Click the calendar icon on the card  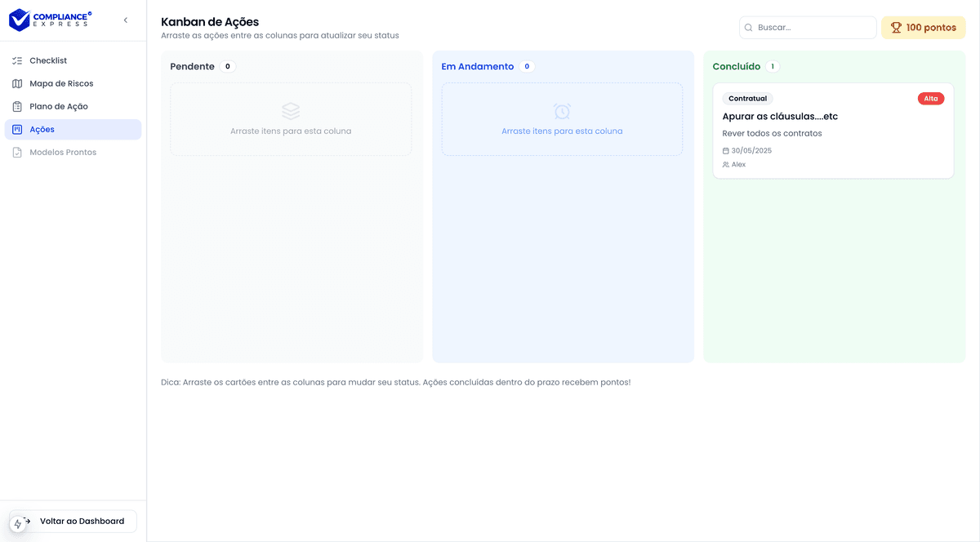[726, 151]
